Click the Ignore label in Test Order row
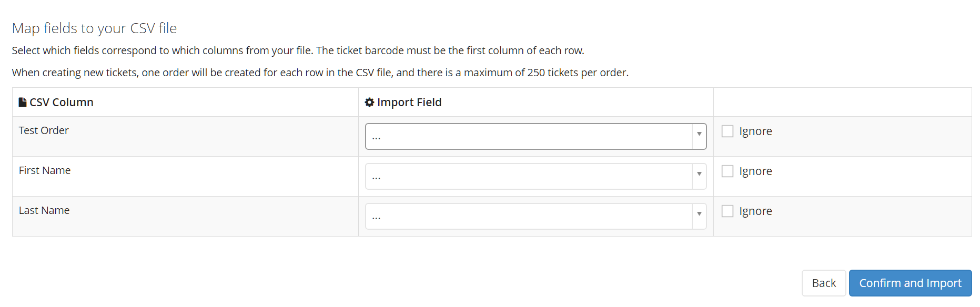Screen dimensions: 980x307 coord(755,131)
